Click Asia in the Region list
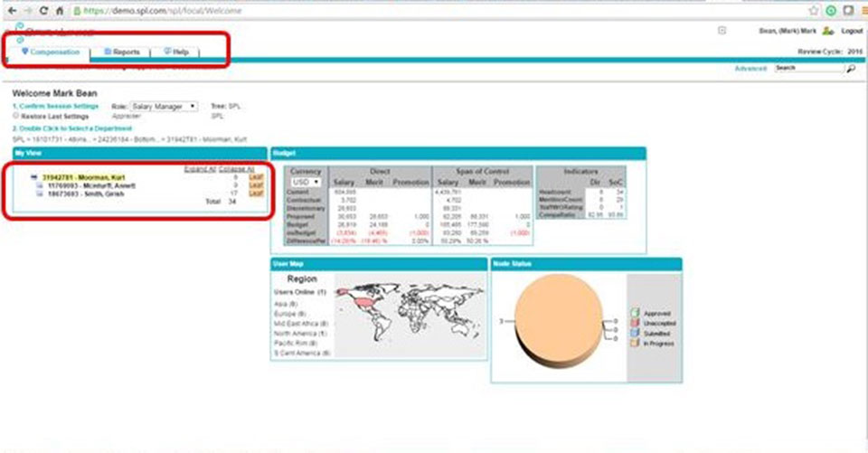 286,304
